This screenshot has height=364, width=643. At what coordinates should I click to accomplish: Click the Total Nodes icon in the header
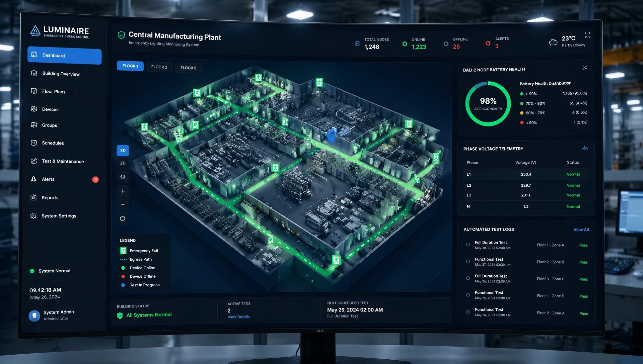click(357, 43)
